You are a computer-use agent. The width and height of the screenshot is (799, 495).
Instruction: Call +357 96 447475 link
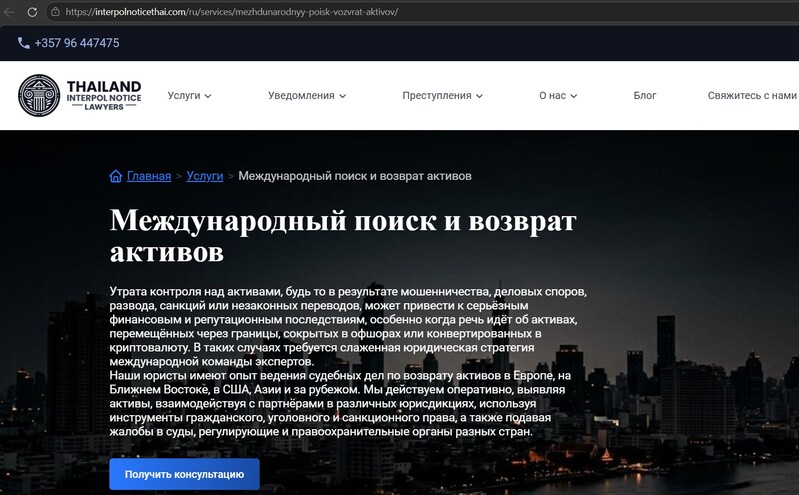pos(77,43)
